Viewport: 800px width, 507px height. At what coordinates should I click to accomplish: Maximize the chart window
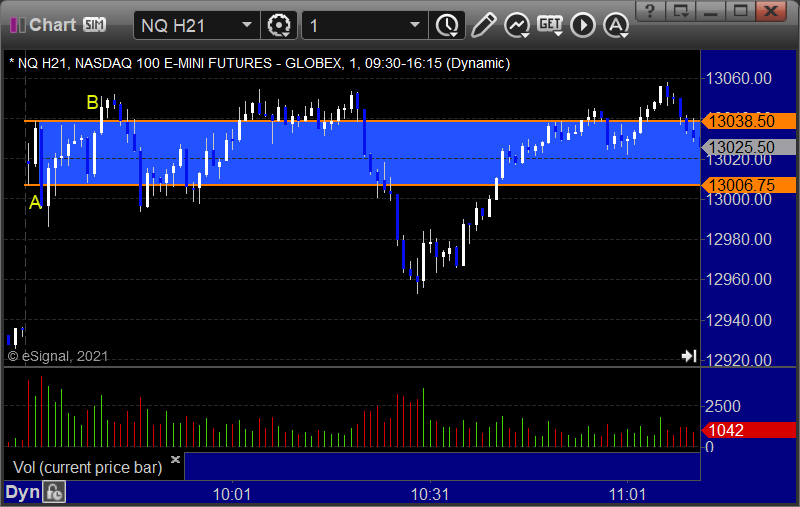click(740, 10)
